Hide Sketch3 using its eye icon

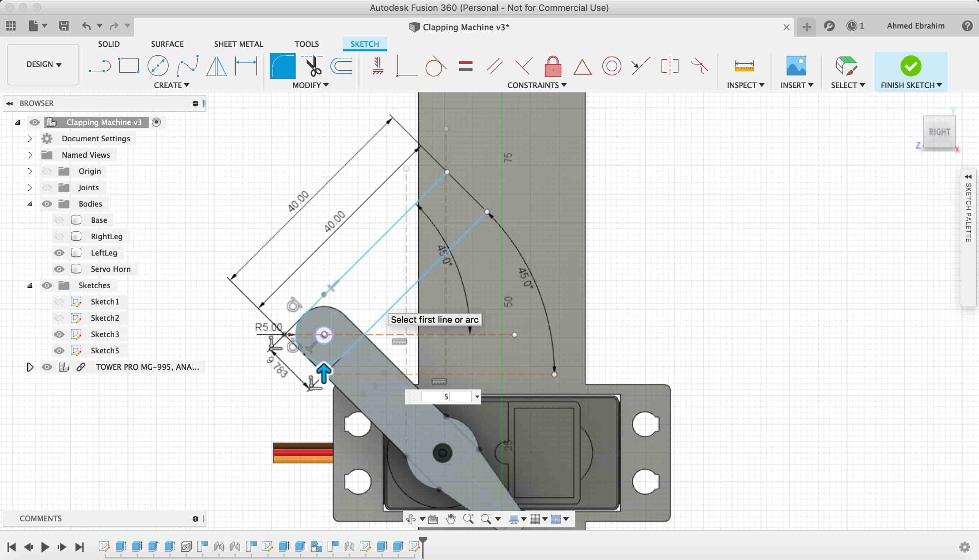(59, 334)
